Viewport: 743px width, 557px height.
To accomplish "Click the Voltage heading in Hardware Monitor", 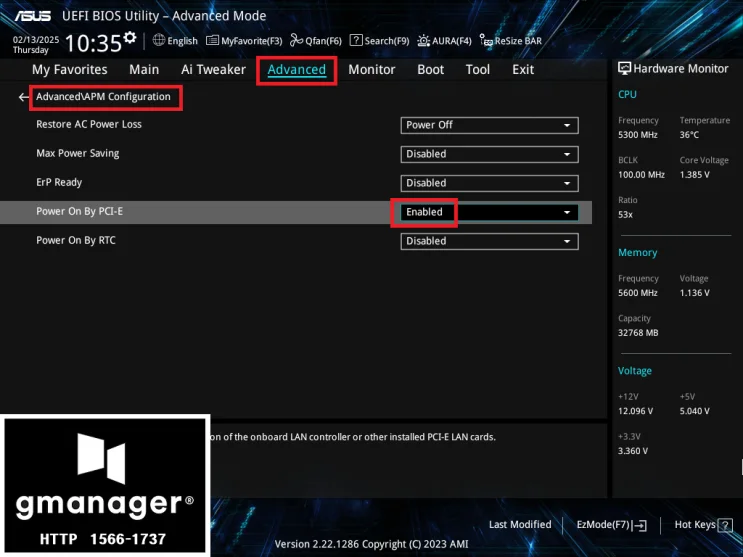I will click(x=634, y=371).
